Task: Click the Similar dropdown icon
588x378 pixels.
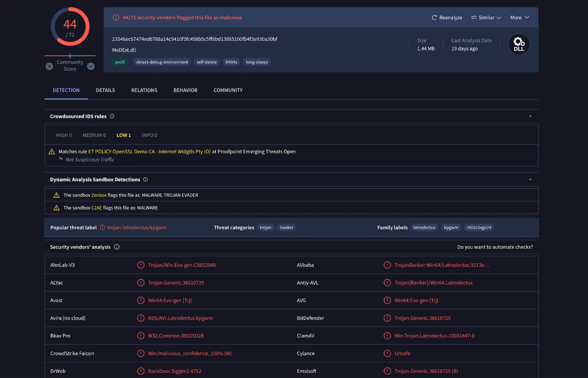Action: click(x=498, y=18)
